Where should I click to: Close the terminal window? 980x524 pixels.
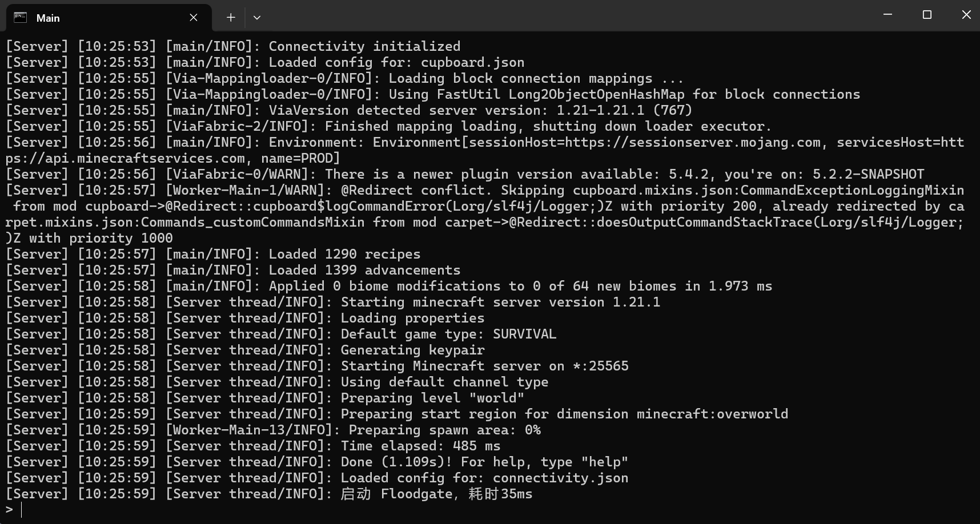(x=966, y=15)
